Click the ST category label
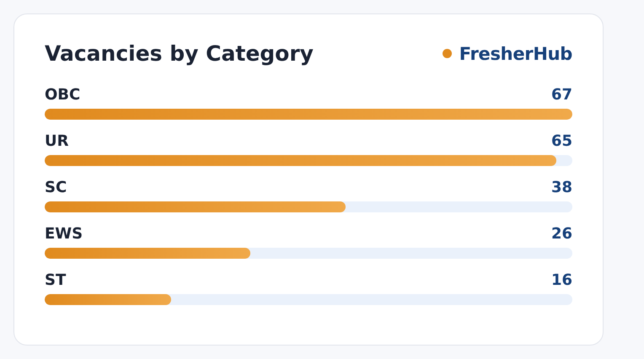The image size is (644, 359). coord(55,280)
